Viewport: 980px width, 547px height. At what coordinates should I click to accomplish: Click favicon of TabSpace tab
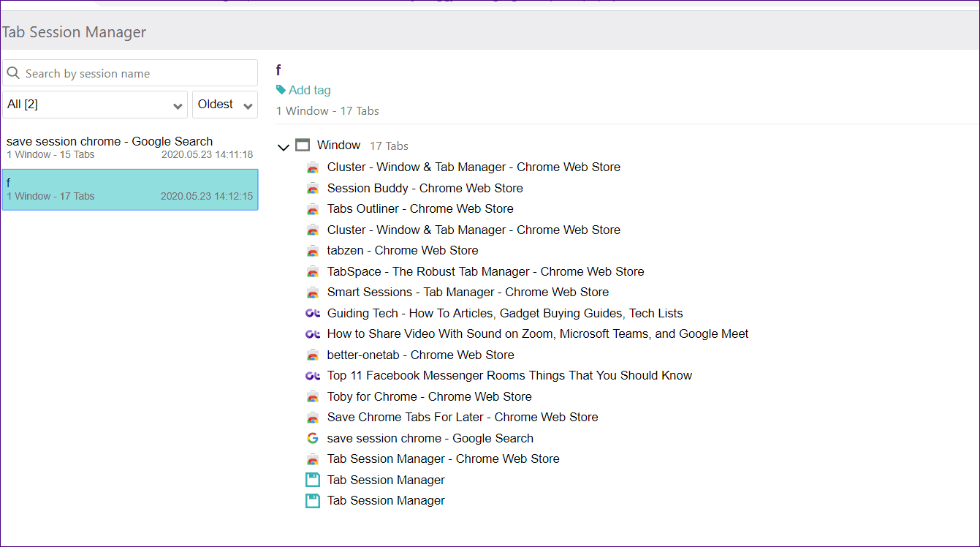click(x=313, y=271)
